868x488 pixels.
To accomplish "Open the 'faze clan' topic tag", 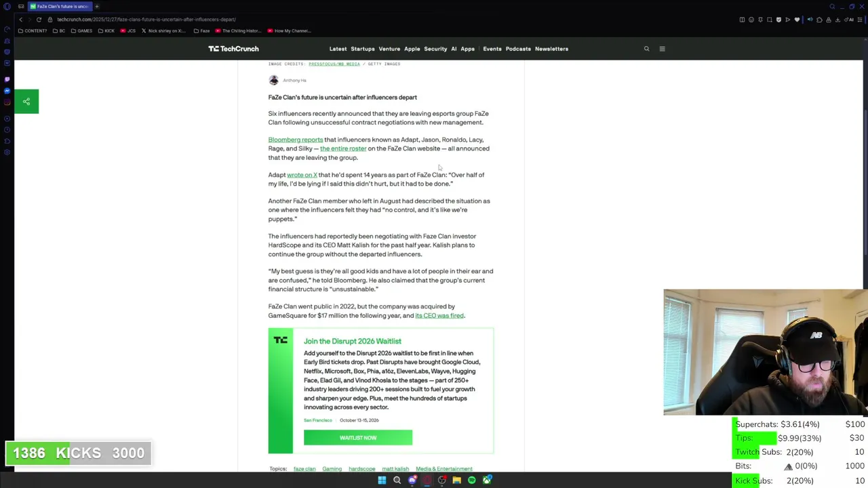I will (x=304, y=469).
